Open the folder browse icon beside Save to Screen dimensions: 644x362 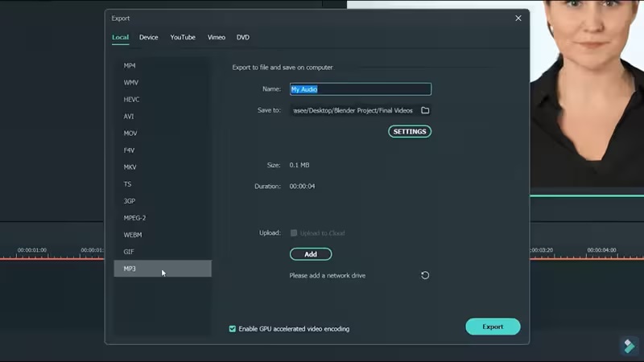pyautogui.click(x=425, y=110)
